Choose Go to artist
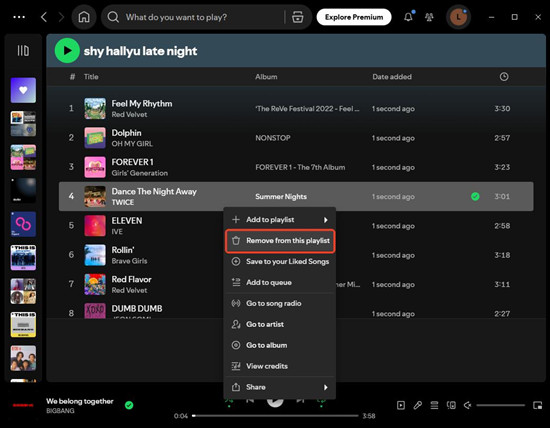 [280, 324]
